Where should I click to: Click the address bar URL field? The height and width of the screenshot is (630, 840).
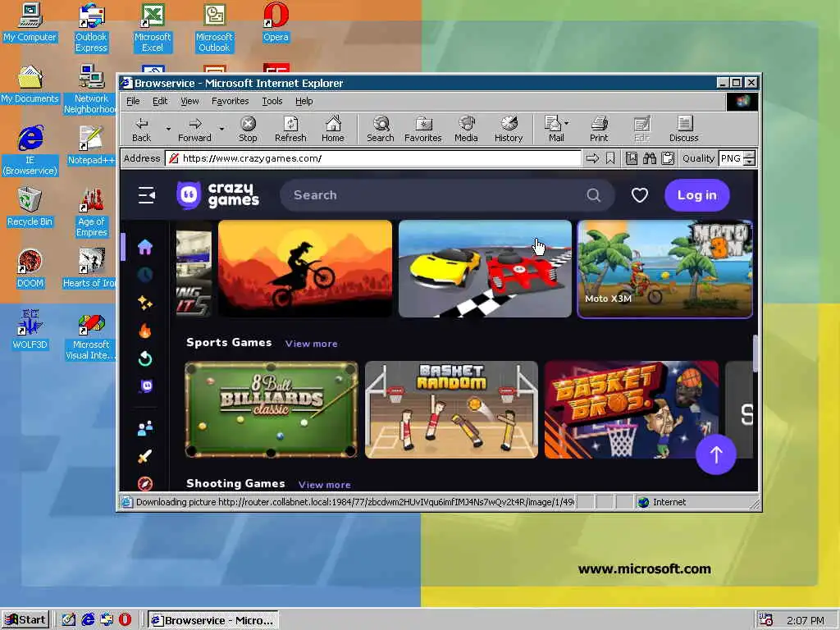[x=373, y=158]
